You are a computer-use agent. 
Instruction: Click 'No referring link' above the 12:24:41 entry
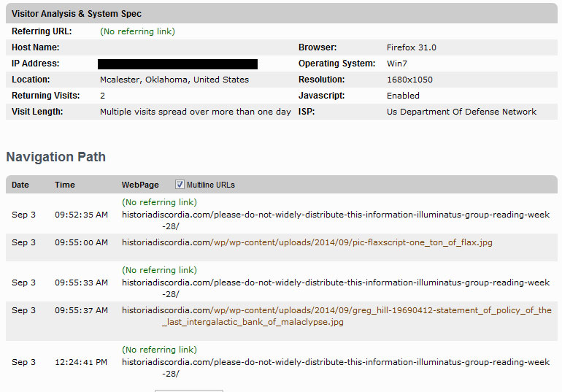(x=160, y=350)
